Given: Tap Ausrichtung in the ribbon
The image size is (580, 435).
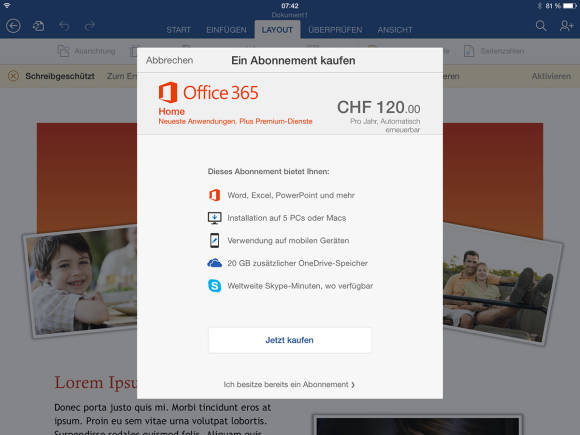Looking at the screenshot, I should [x=87, y=51].
